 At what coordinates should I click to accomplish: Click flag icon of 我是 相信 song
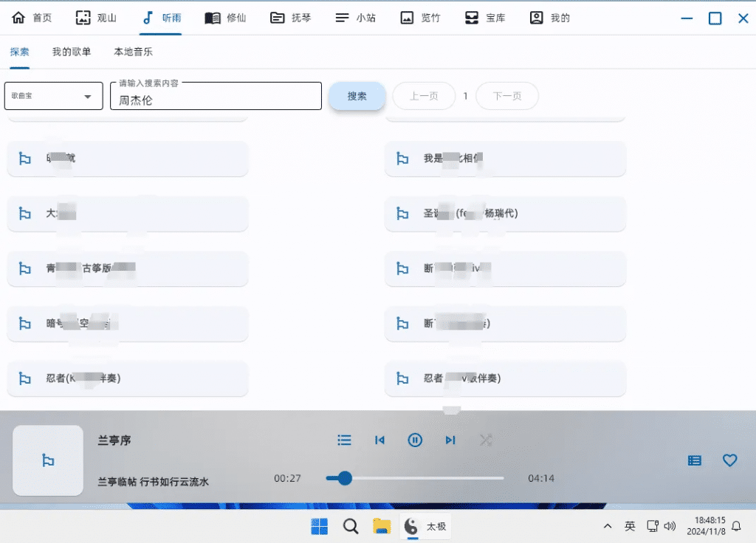[x=402, y=159]
